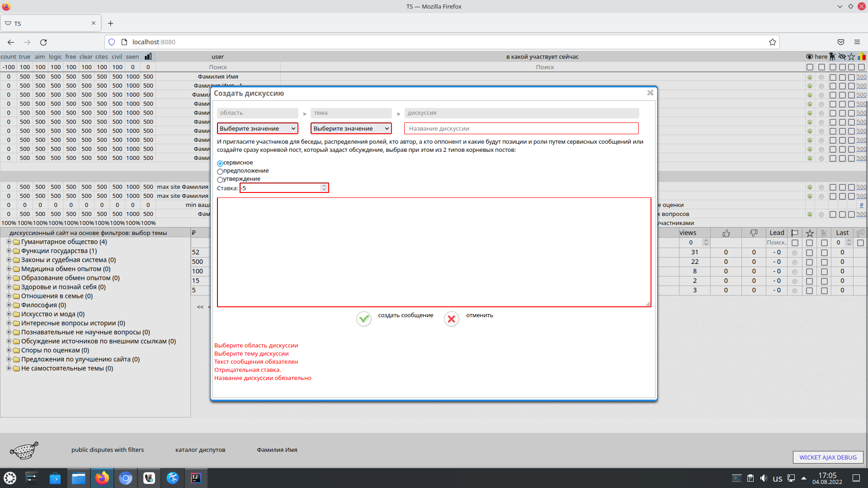
Task: Click the star icon in users table header
Action: pos(851,56)
